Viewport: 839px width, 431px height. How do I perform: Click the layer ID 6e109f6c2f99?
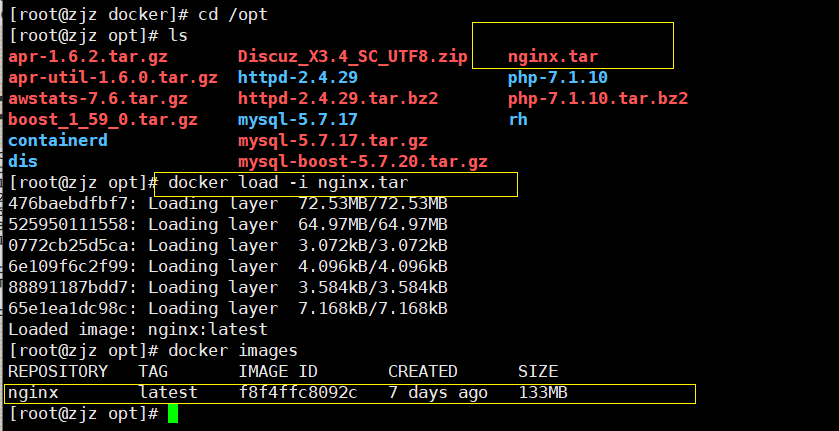(68, 266)
